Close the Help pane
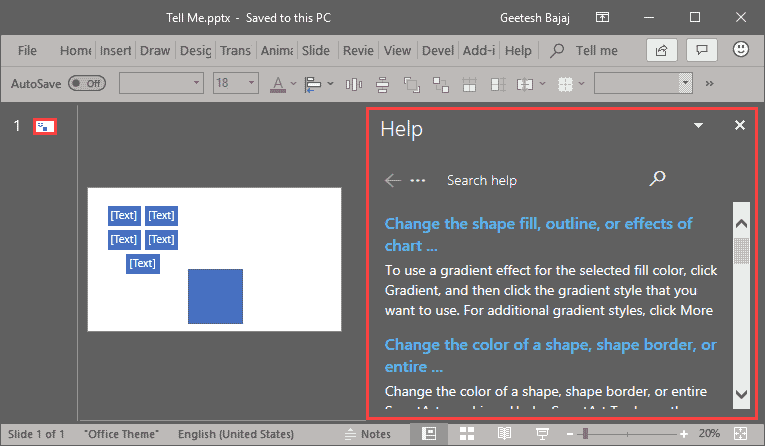This screenshot has height=446, width=765. tap(740, 125)
